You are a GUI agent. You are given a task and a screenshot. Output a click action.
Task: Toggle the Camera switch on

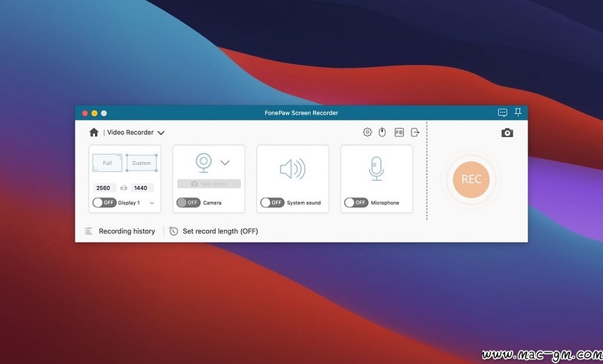(x=188, y=203)
